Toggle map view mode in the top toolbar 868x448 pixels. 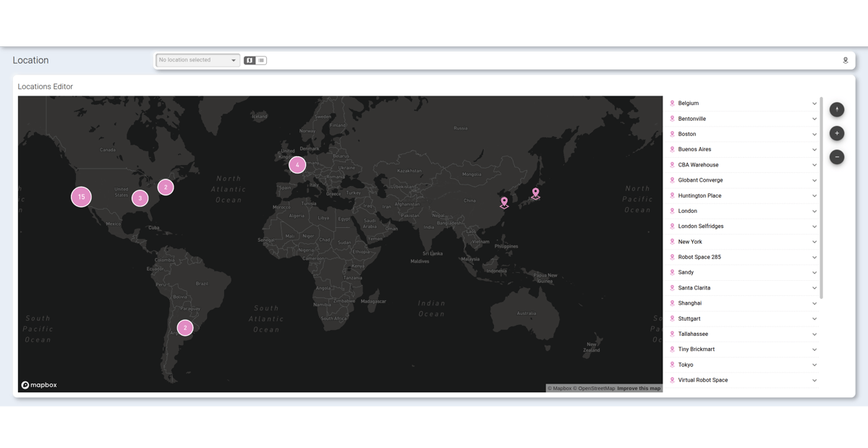click(x=249, y=60)
